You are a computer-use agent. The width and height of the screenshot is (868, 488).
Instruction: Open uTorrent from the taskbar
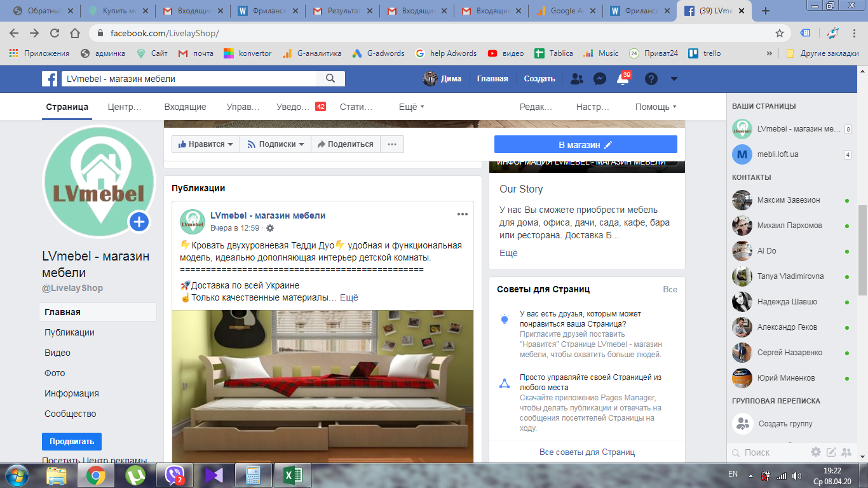tap(135, 475)
